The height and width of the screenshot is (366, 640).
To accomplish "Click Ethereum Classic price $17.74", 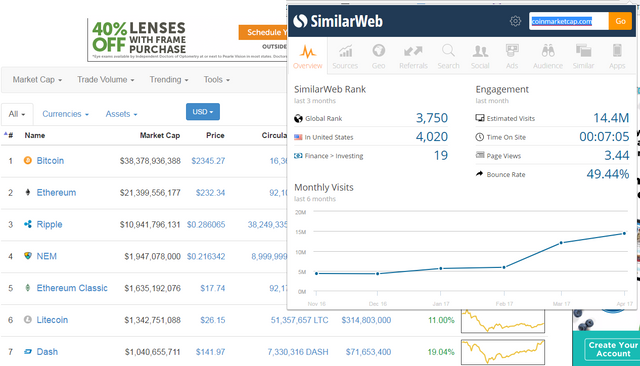I will (213, 288).
